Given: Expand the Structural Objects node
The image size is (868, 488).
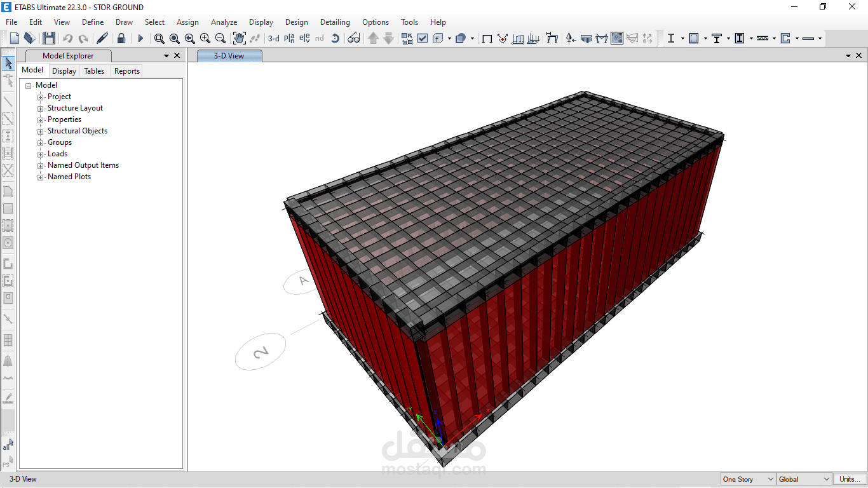Looking at the screenshot, I should coord(41,132).
